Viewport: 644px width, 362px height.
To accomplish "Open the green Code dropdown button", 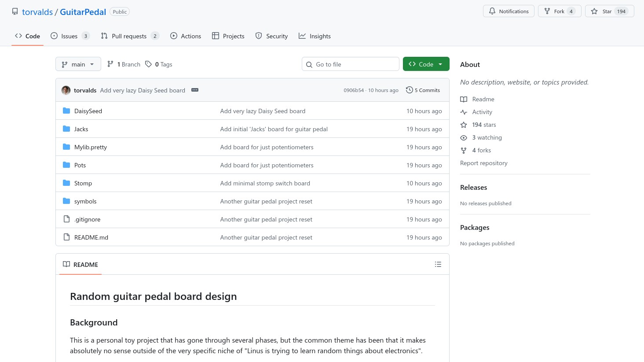I will [x=426, y=64].
